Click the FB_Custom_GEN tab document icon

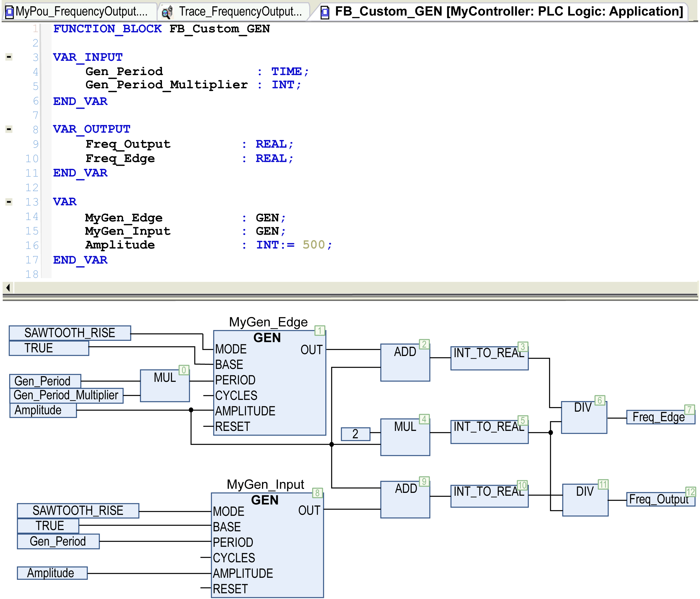[x=325, y=13]
